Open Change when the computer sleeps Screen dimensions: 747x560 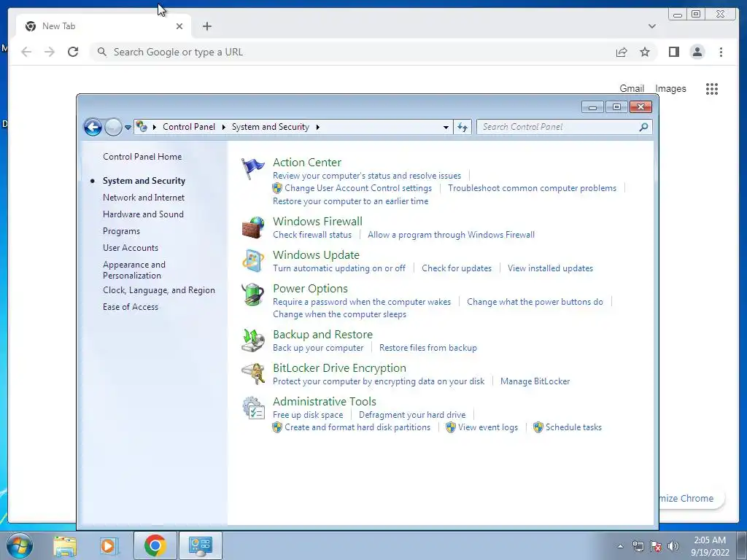coord(339,314)
